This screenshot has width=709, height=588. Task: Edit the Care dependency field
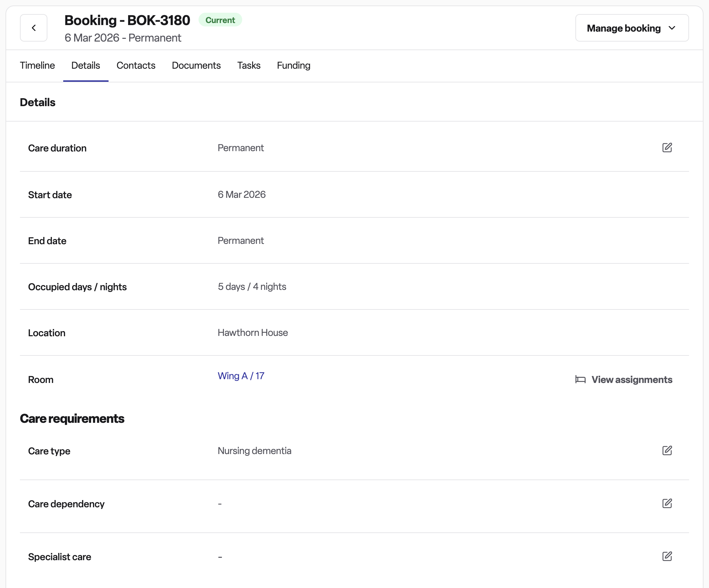667,504
